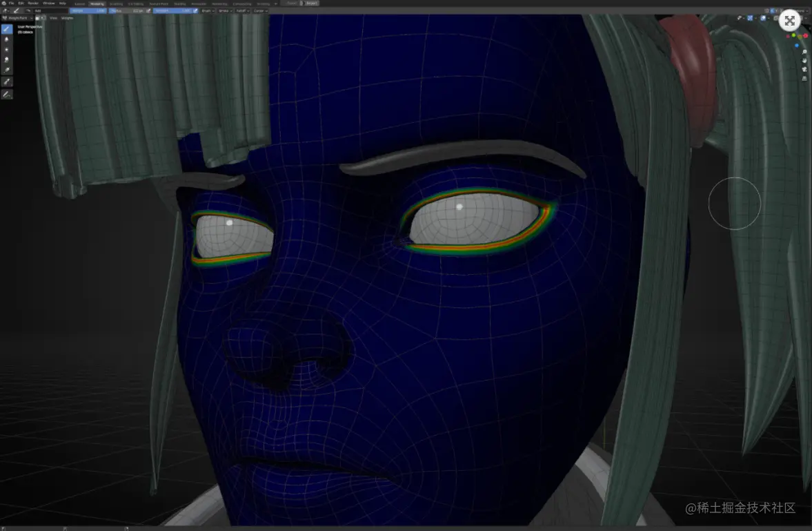Click the zoom magnifier navigation icon
This screenshot has height=531, width=812.
804,52
